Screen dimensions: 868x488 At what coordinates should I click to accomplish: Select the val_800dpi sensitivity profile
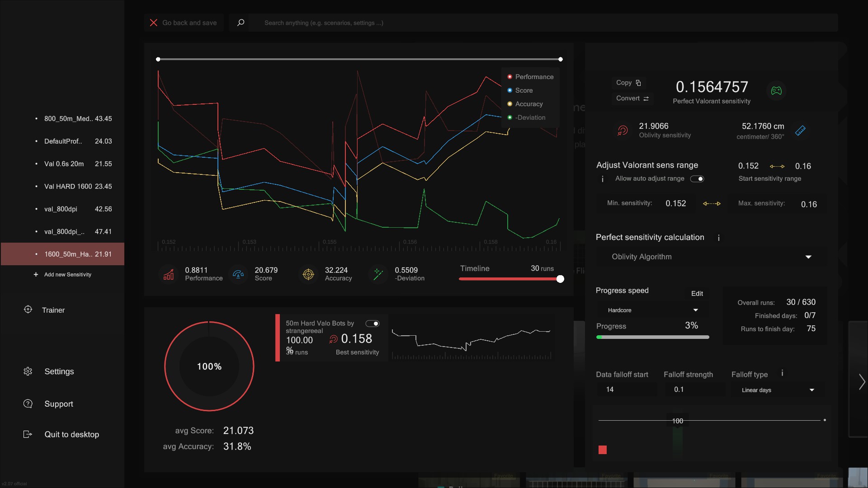point(61,209)
